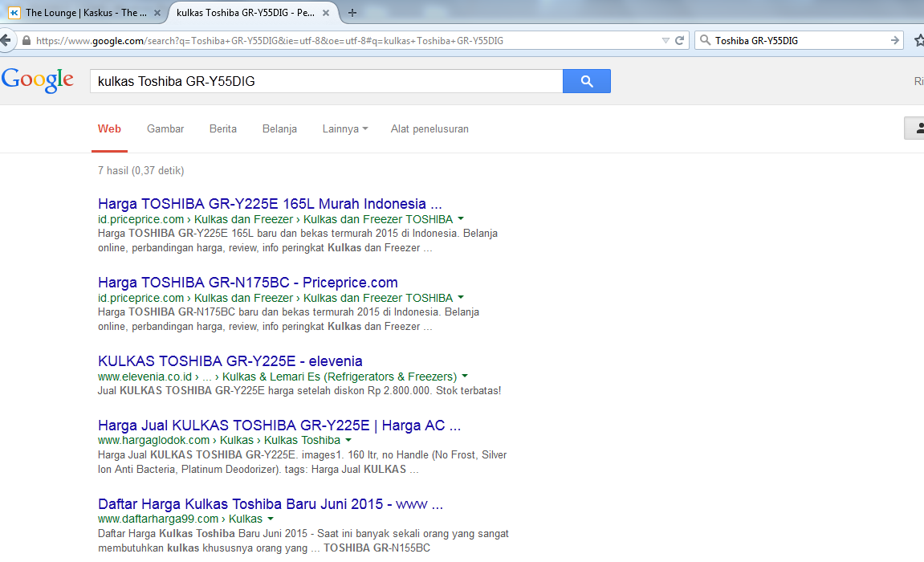Viewport: 924px width, 562px height.
Task: Select the Web results tab
Action: click(110, 129)
